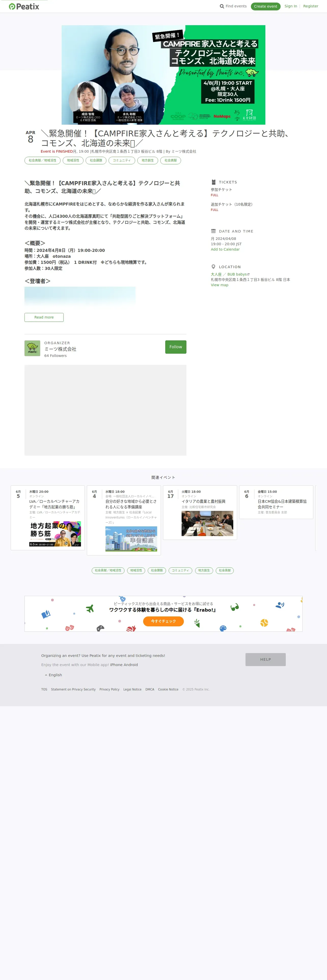Image resolution: width=327 pixels, height=980 pixels.
Task: Select the 社会貢献／地域活性 tag under the title
Action: pyautogui.click(x=42, y=161)
